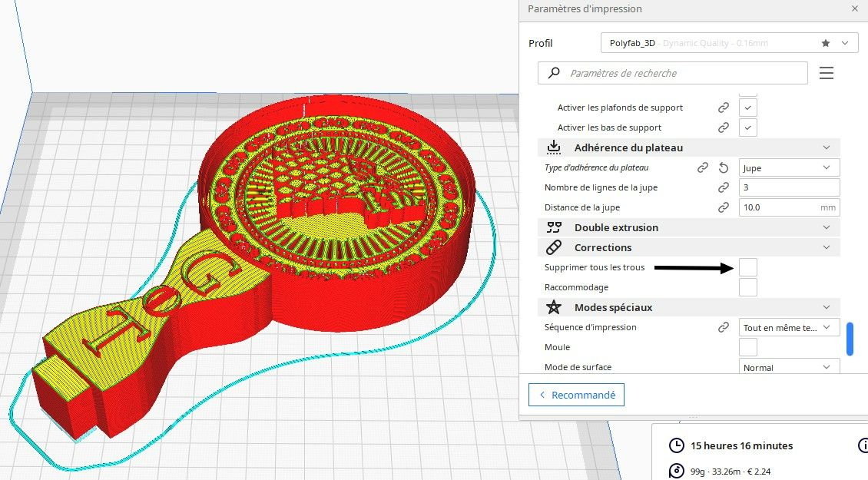The height and width of the screenshot is (480, 868).
Task: Click link icon beside Activer les plafonds de support
Action: 723,108
